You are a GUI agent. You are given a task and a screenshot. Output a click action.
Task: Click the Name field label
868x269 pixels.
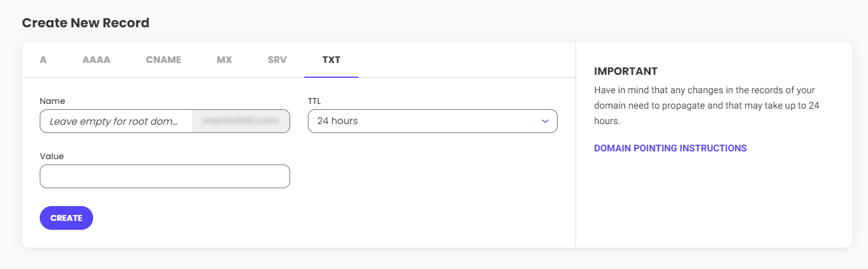point(52,101)
